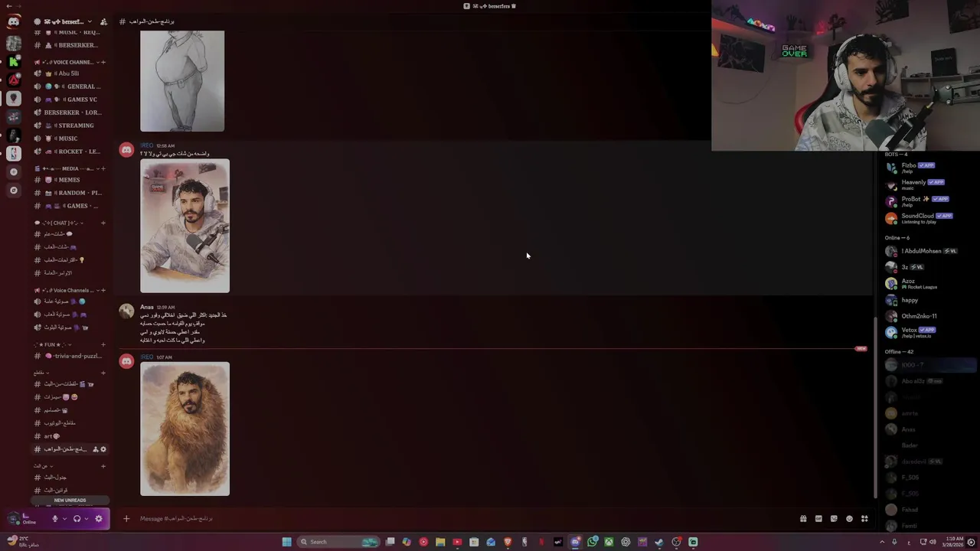This screenshot has height=551, width=980.
Task: Open Windows Start button
Action: [286, 542]
